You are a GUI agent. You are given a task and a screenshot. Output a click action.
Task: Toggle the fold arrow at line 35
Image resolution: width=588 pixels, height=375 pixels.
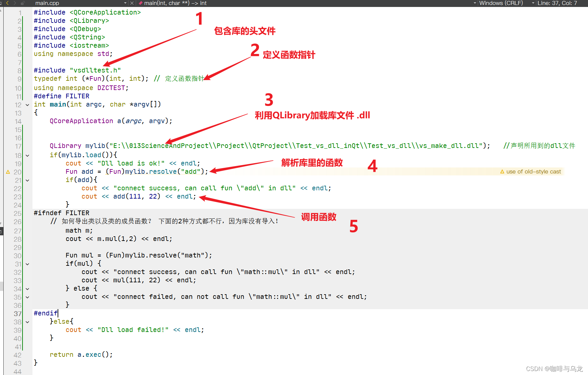27,297
